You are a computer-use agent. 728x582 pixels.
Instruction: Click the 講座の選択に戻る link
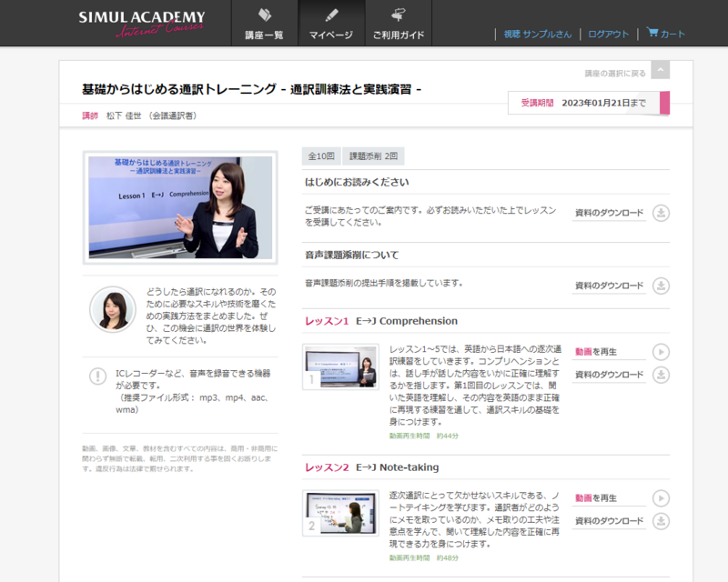point(615,74)
